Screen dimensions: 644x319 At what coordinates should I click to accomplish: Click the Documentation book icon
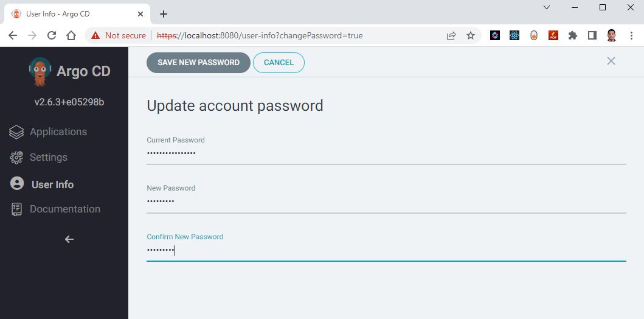tap(16, 209)
